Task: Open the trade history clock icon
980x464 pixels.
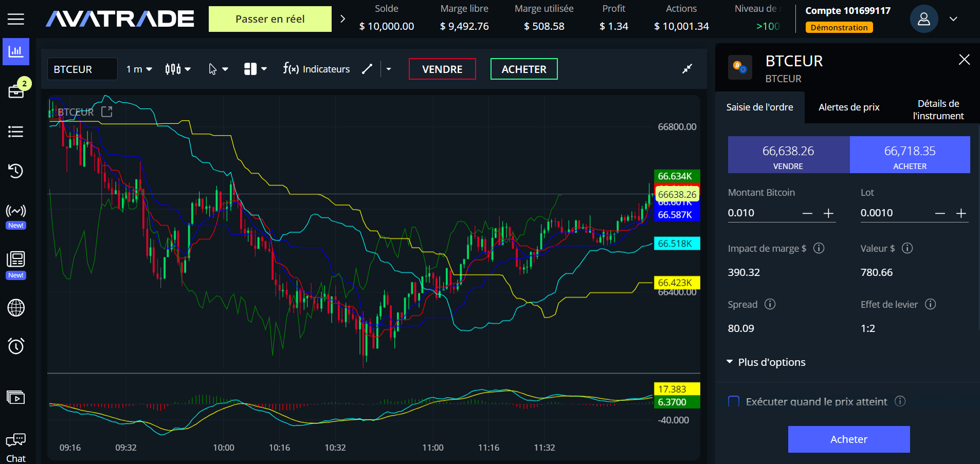Action: [x=16, y=171]
